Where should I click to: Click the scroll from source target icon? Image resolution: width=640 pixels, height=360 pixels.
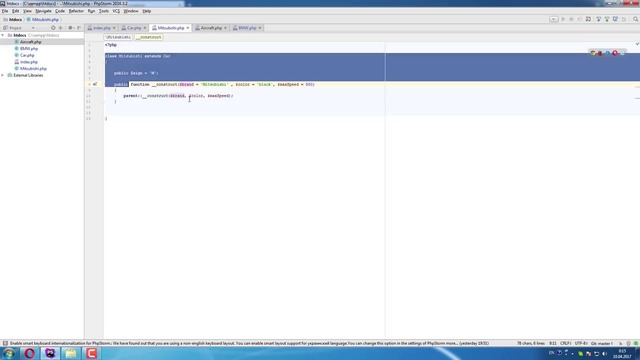click(53, 28)
